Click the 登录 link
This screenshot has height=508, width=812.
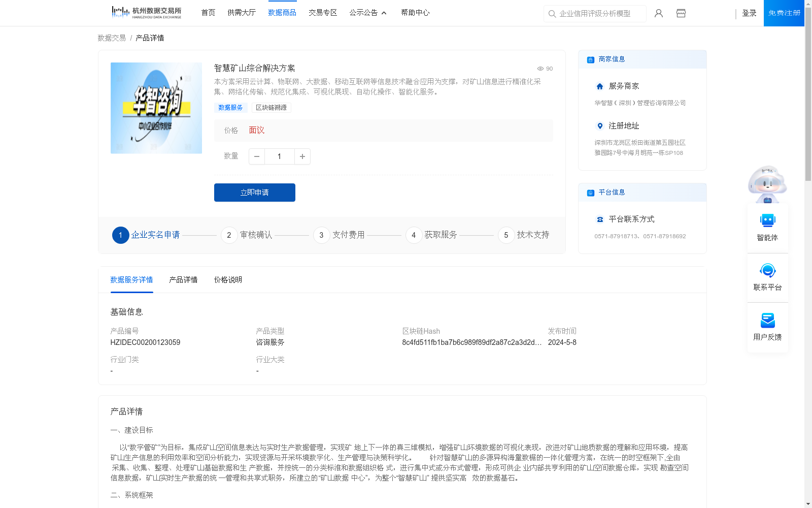[749, 13]
